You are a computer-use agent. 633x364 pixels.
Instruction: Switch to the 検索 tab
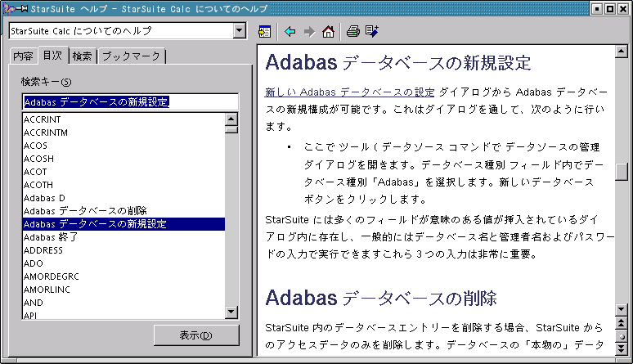point(82,56)
